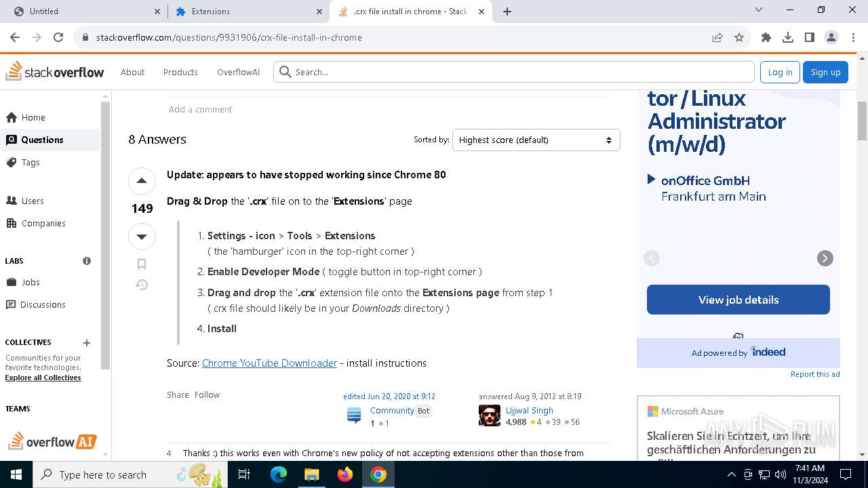868x488 pixels.
Task: Go back with browser back arrow
Action: (15, 37)
